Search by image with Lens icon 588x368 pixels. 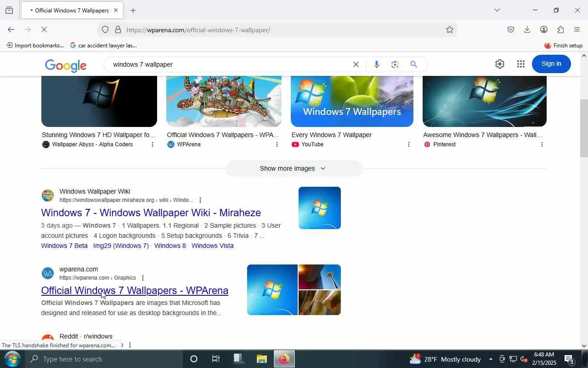click(395, 64)
